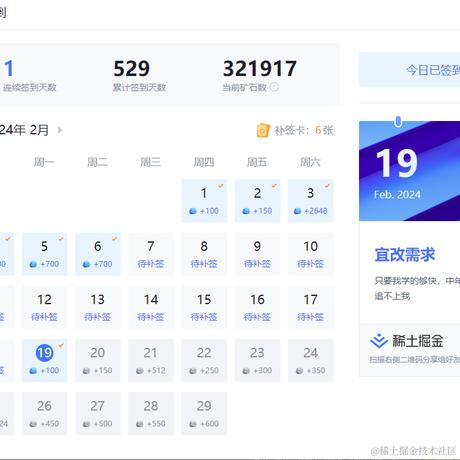Click the 321917 ore count
Viewport: 460px width, 460px height.
point(260,68)
